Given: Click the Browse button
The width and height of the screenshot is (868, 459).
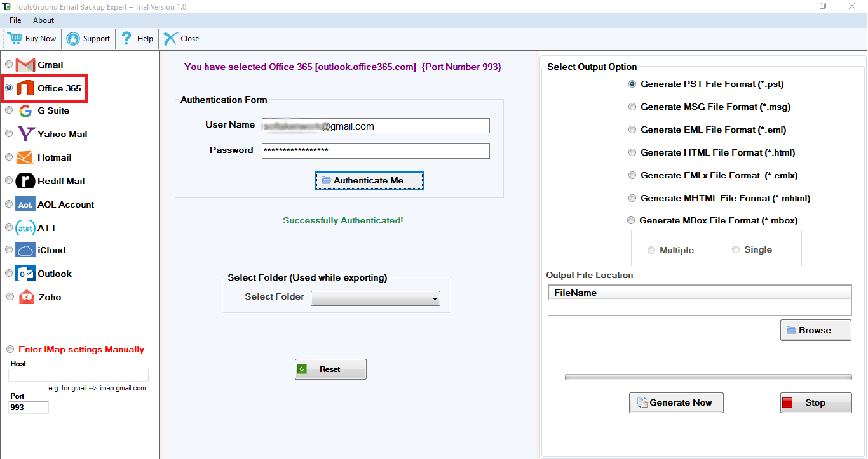Looking at the screenshot, I should tap(815, 330).
